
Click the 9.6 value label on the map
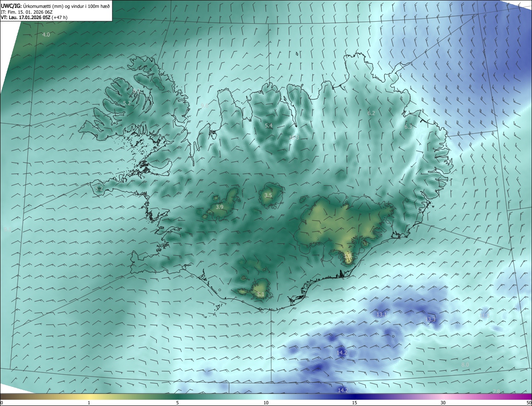click(x=204, y=105)
